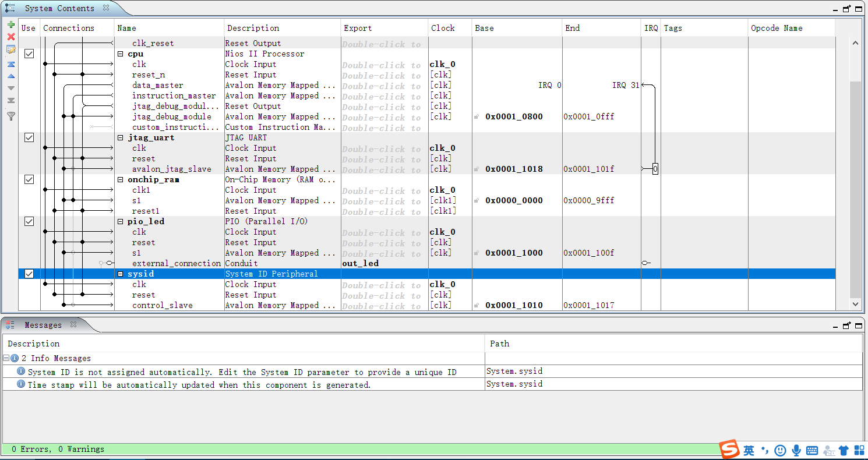Click the edit parameters pencil icon
This screenshot has width=868, height=460.
(10, 50)
